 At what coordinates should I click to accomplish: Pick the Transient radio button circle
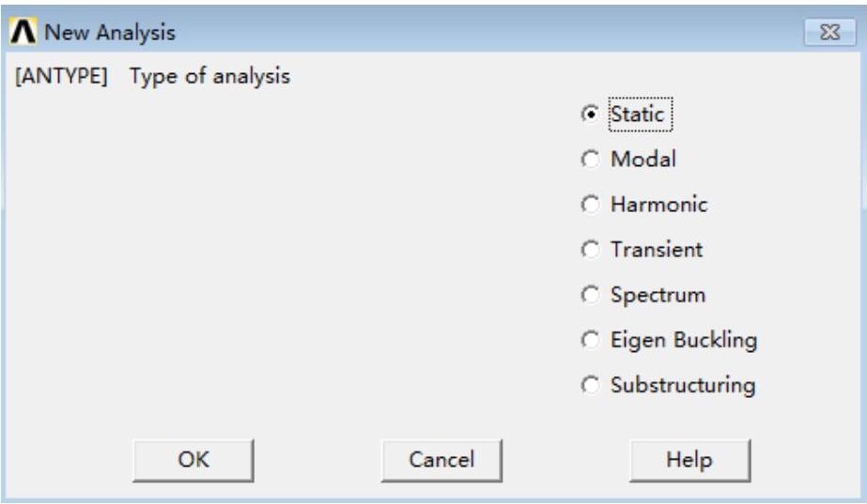coord(591,250)
